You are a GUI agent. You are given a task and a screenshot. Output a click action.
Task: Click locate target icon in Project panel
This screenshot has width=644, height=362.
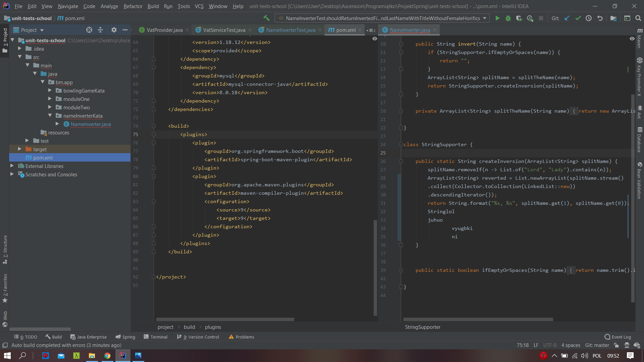click(x=89, y=30)
